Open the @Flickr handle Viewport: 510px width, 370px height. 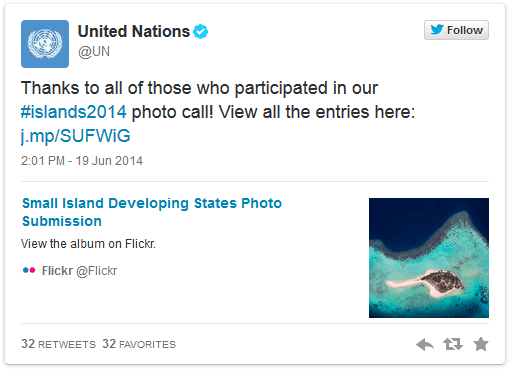click(97, 271)
